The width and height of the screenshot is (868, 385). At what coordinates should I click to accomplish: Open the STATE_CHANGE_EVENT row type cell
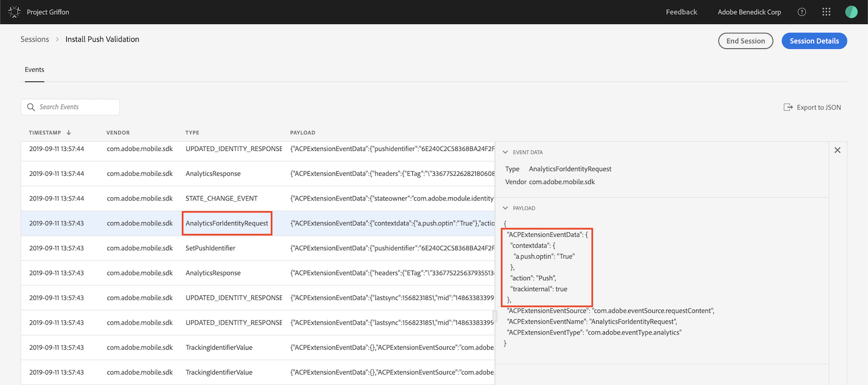[222, 199]
